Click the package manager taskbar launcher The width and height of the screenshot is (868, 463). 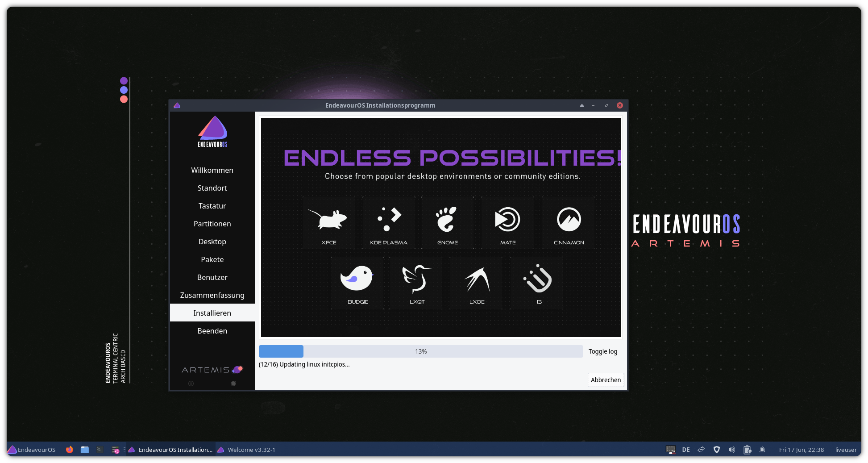tap(116, 450)
